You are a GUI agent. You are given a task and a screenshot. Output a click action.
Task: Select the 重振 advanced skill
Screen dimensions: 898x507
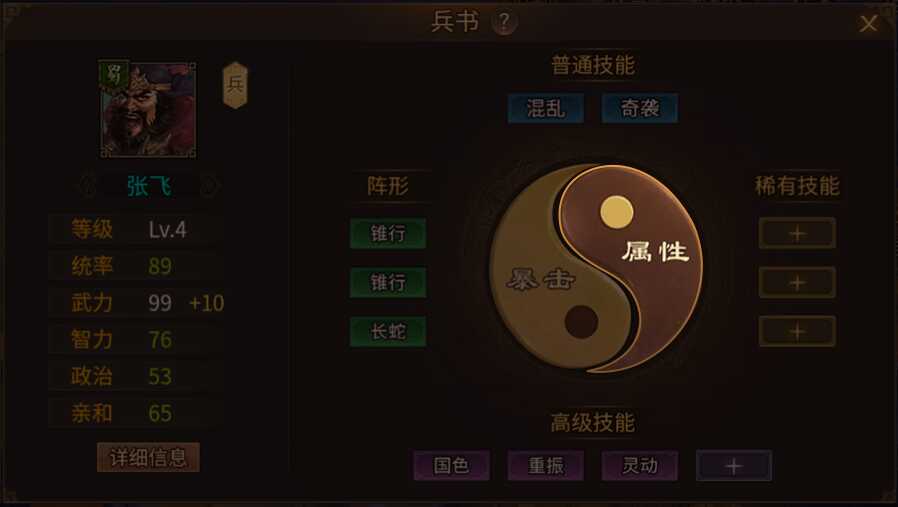coord(546,466)
